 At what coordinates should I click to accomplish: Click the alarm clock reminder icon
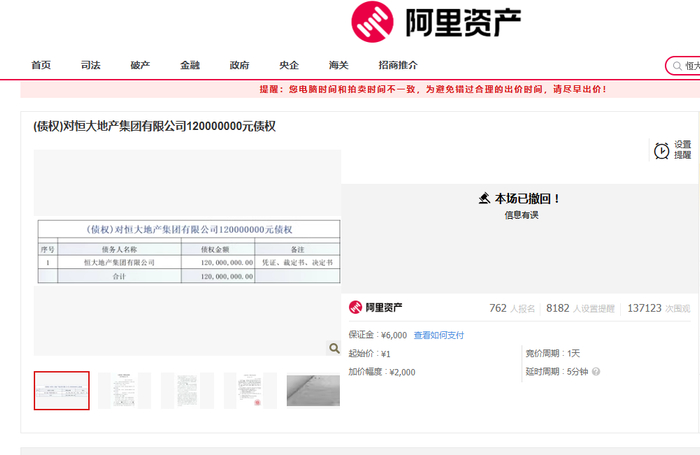[x=661, y=150]
